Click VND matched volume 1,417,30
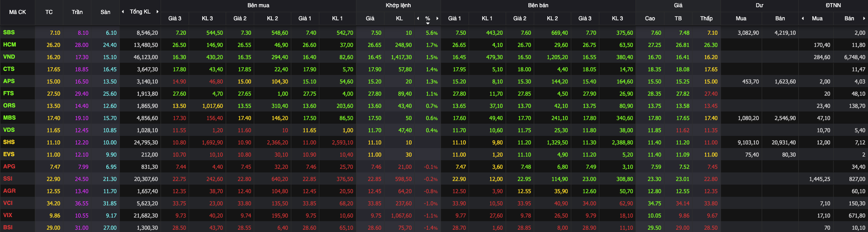This screenshot has width=868, height=232. [x=401, y=57]
